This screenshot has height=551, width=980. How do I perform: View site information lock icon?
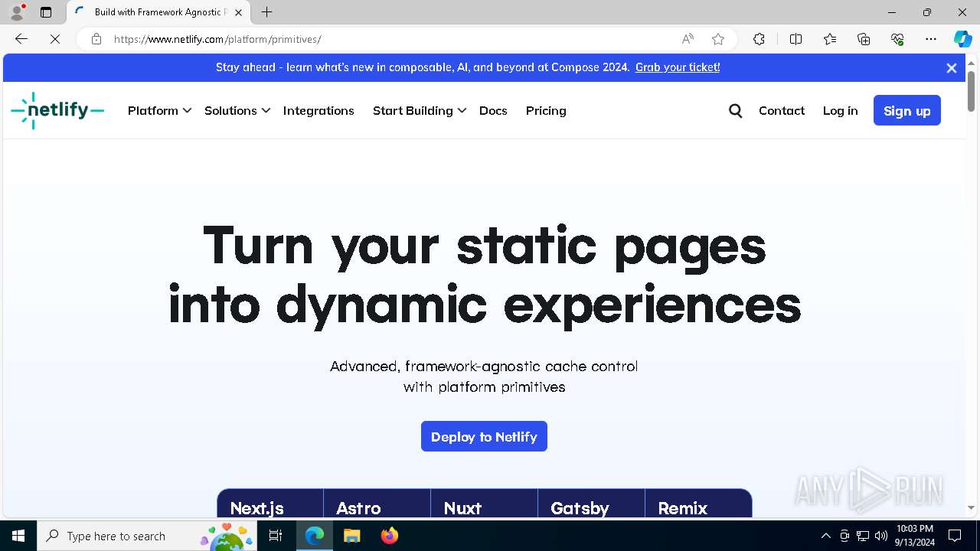click(96, 39)
